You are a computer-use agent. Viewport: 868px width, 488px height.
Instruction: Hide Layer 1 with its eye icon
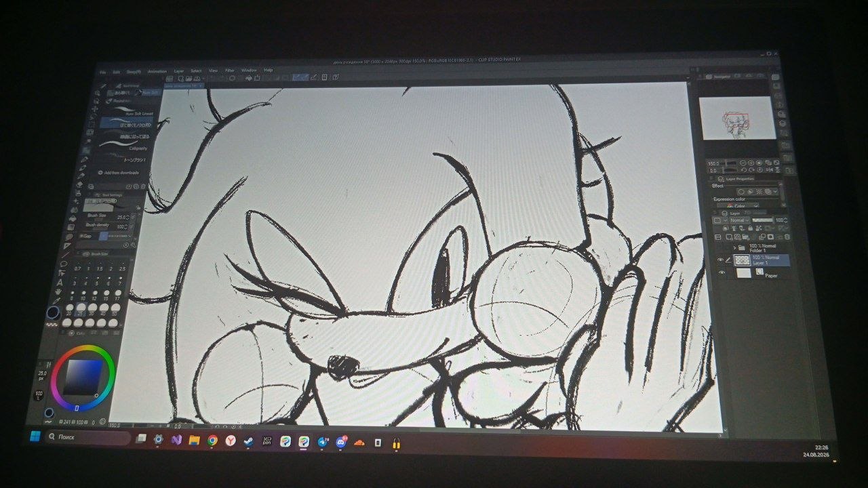pos(720,260)
